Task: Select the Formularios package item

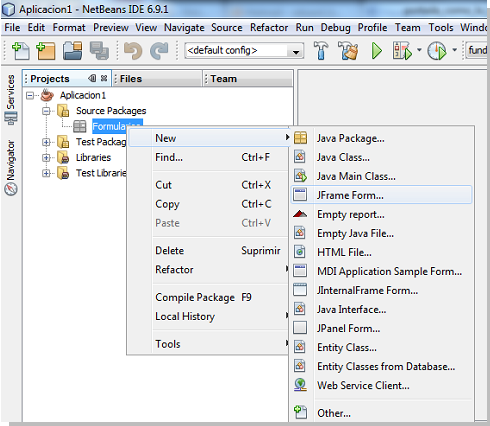Action: (x=117, y=126)
